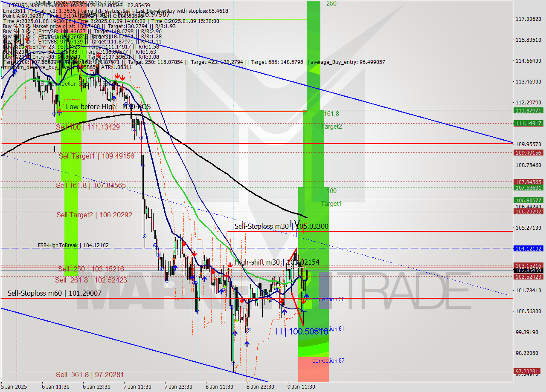Select the 101.73410 price axis value

(x=529, y=291)
